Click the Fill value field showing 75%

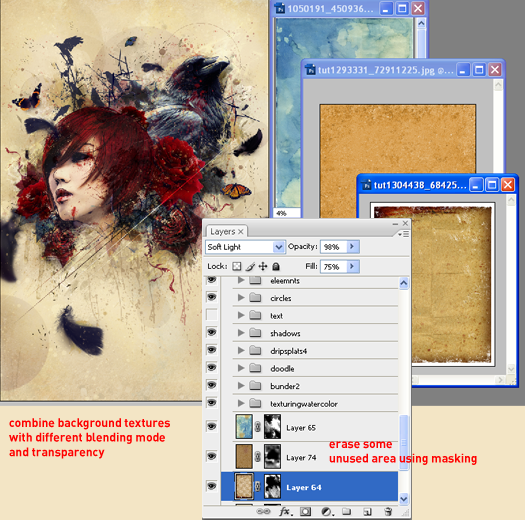[333, 267]
